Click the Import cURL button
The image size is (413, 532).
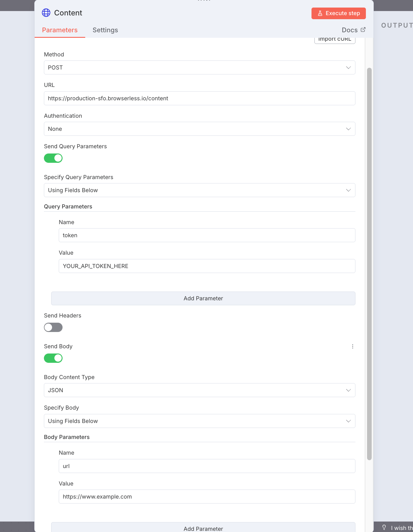point(334,39)
